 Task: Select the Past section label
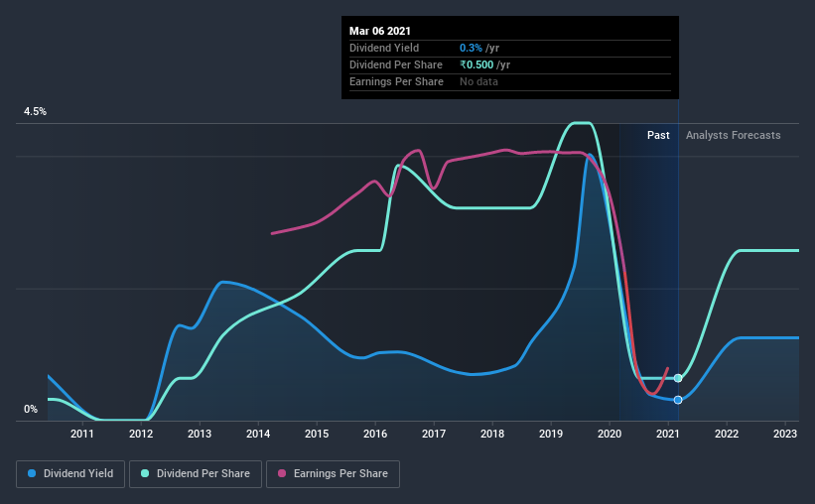(658, 135)
